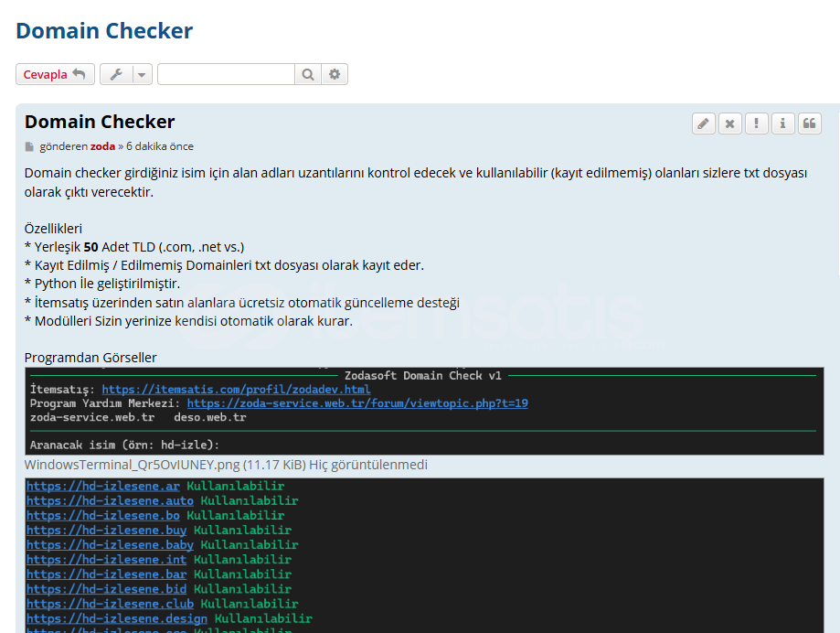Viewport: 840px width, 633px height.
Task: Click hd-izlesene.bo result line
Action: pyautogui.click(x=155, y=516)
